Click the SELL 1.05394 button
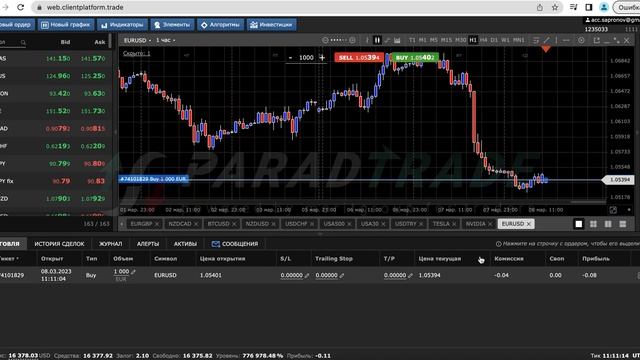The height and width of the screenshot is (360, 640). [x=359, y=58]
